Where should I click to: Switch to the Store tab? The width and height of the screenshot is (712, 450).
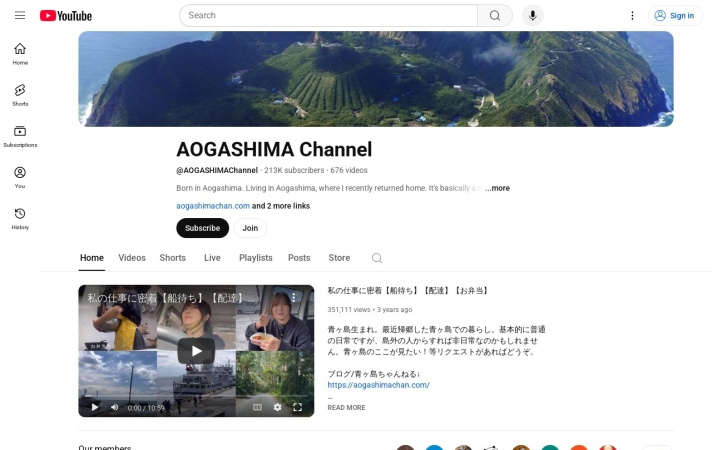tap(339, 258)
